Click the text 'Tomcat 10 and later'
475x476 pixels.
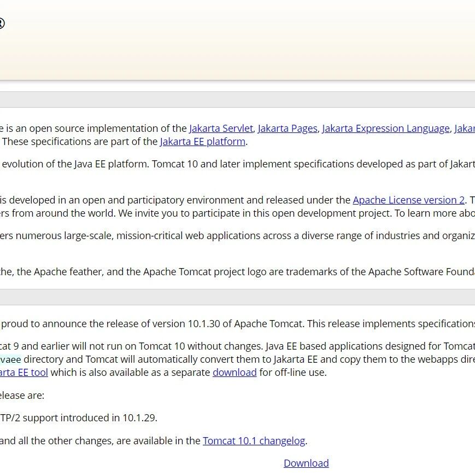coord(196,164)
